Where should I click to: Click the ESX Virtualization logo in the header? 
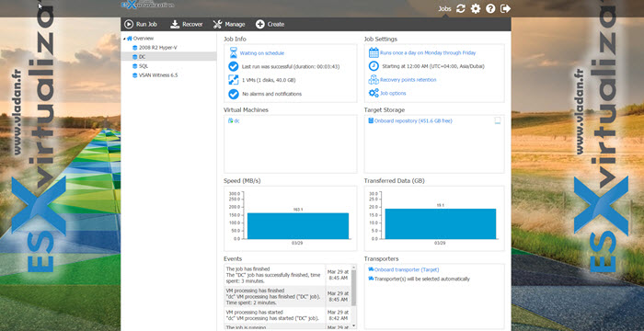148,5
